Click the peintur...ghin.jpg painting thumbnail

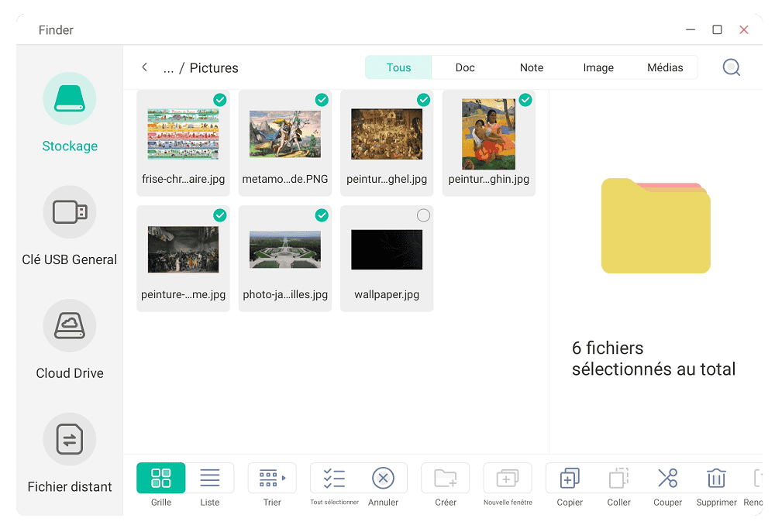[x=489, y=134]
